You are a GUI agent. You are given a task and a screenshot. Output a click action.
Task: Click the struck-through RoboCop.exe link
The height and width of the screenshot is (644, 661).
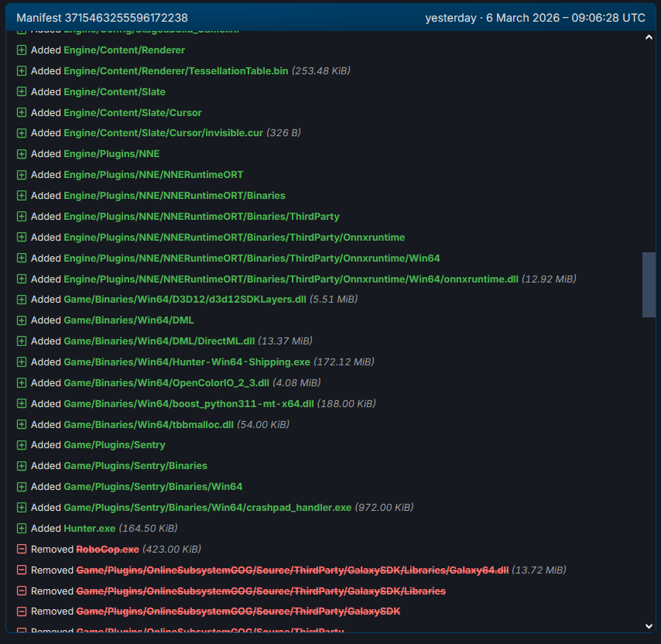pyautogui.click(x=108, y=550)
